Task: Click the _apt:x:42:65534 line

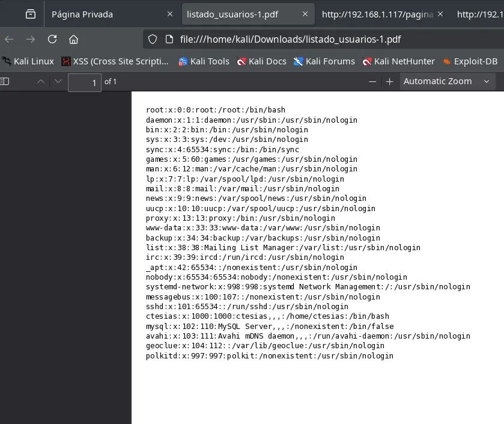Action: pyautogui.click(x=252, y=268)
